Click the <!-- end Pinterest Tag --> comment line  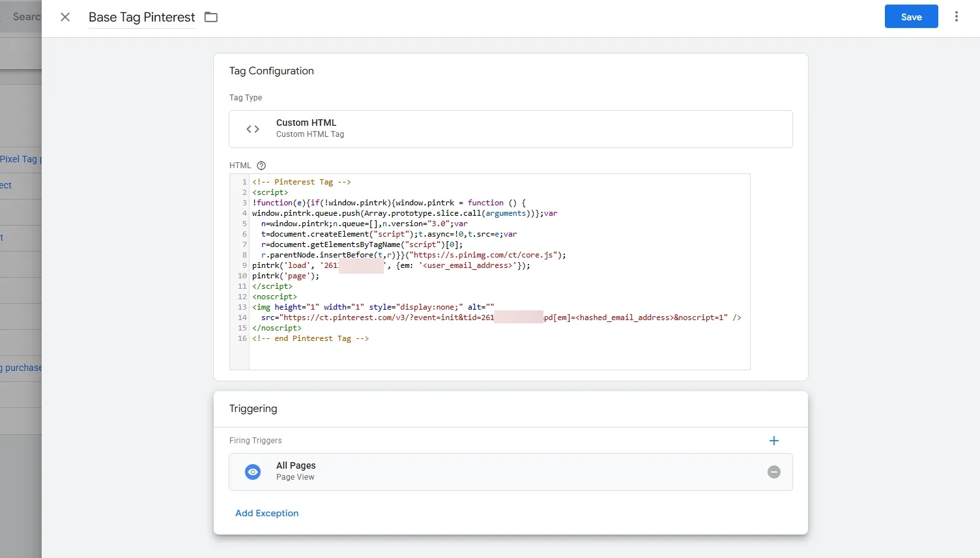(311, 338)
